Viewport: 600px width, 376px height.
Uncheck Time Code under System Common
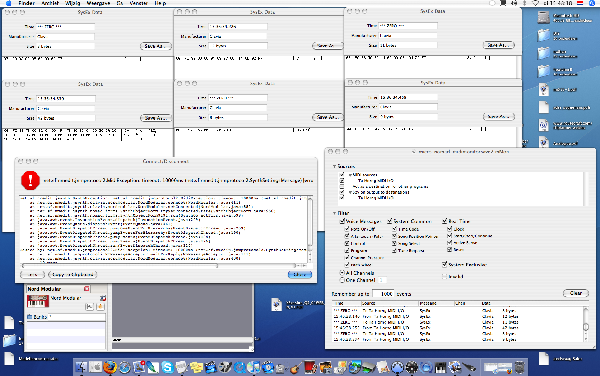(394, 229)
